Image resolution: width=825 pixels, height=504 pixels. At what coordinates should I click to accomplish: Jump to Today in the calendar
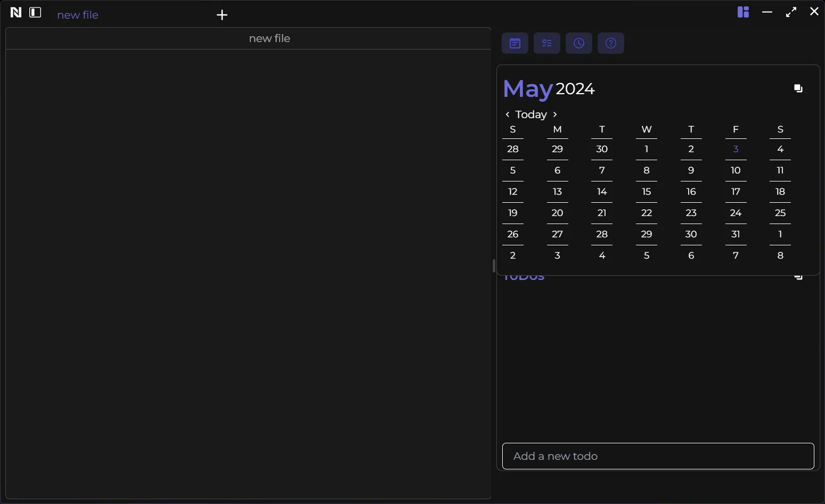pyautogui.click(x=531, y=114)
